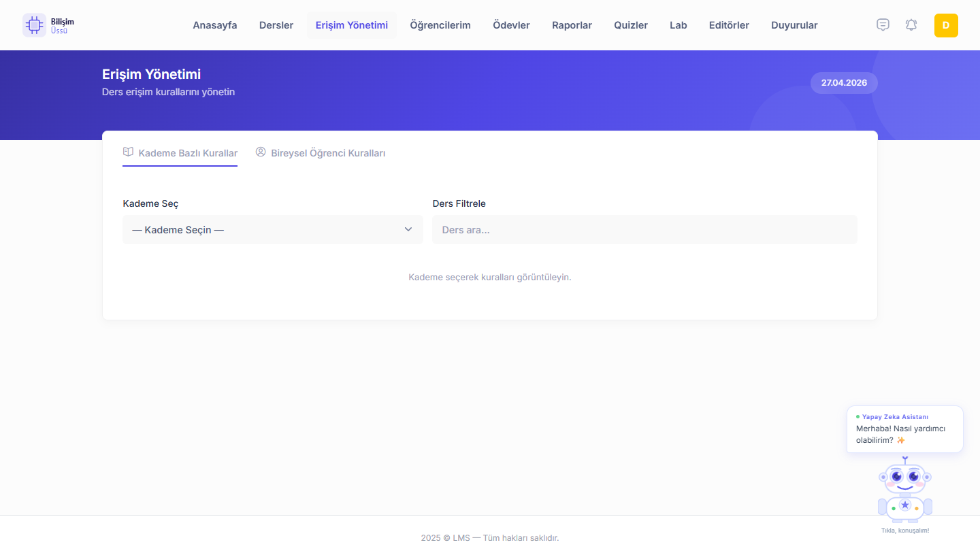Navigate to Editörler

(x=730, y=25)
